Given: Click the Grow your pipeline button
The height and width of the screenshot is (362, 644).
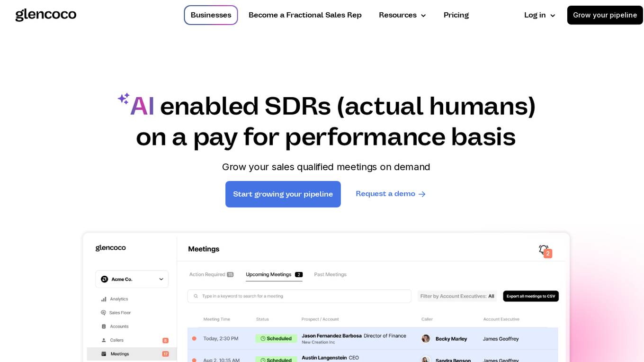Looking at the screenshot, I should tap(605, 15).
